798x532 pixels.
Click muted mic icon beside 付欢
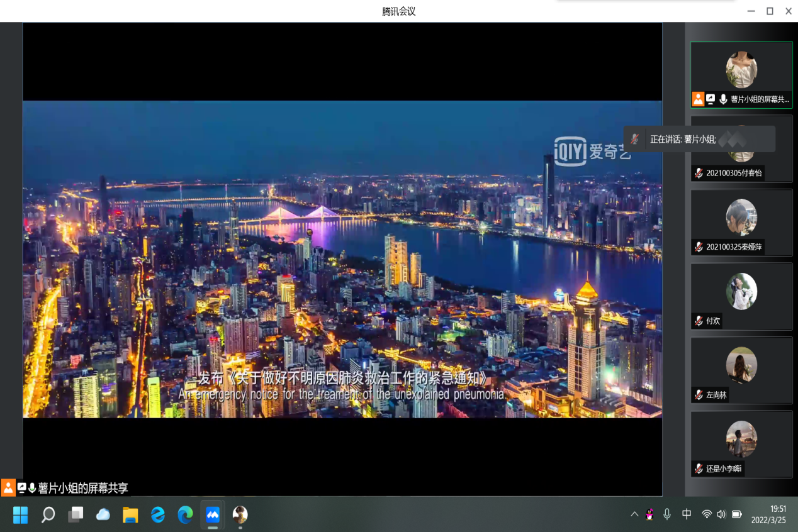[x=699, y=321]
